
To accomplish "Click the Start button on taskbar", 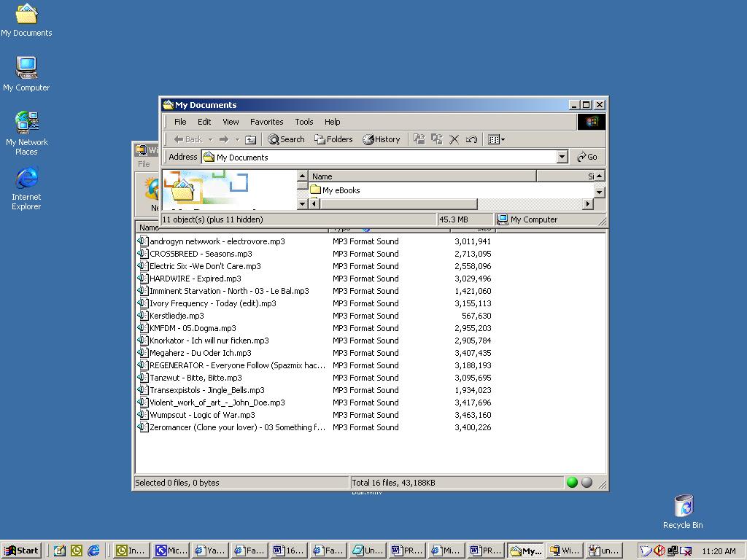I will click(21, 551).
